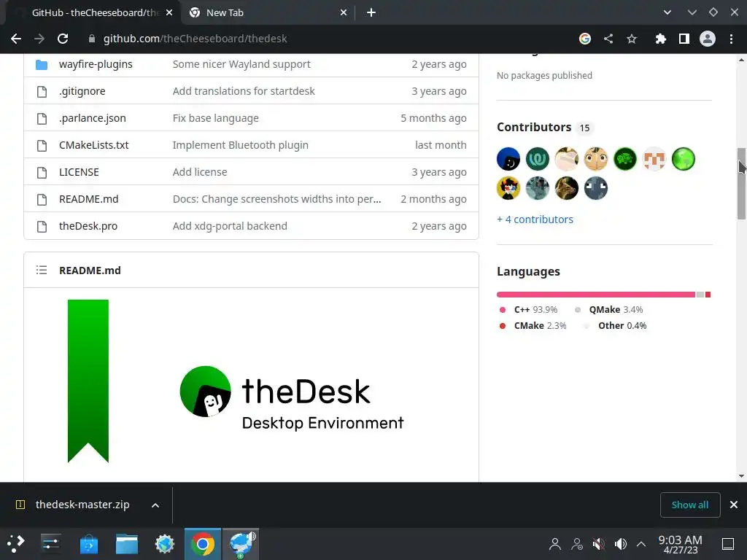The height and width of the screenshot is (560, 747).
Task: Open the Discover store taskbar icon
Action: (88, 544)
